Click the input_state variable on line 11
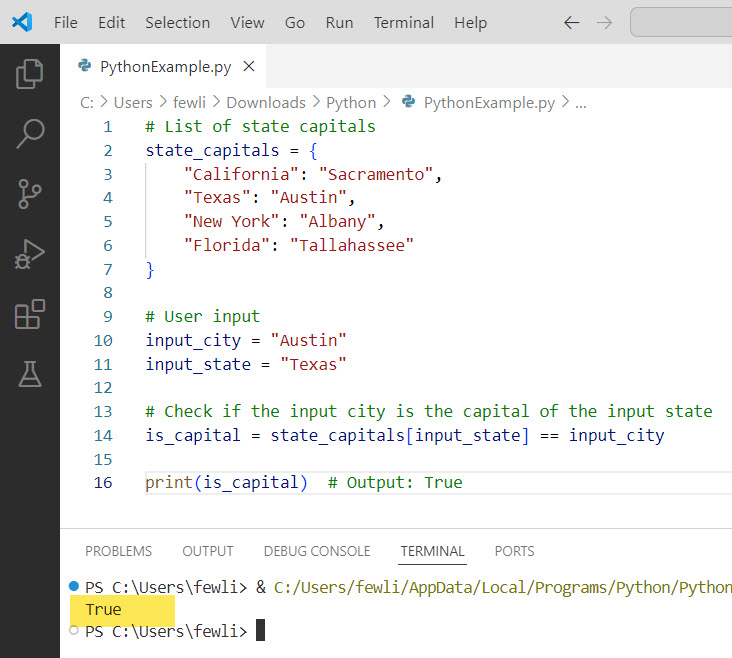This screenshot has height=658, width=732. [x=198, y=364]
